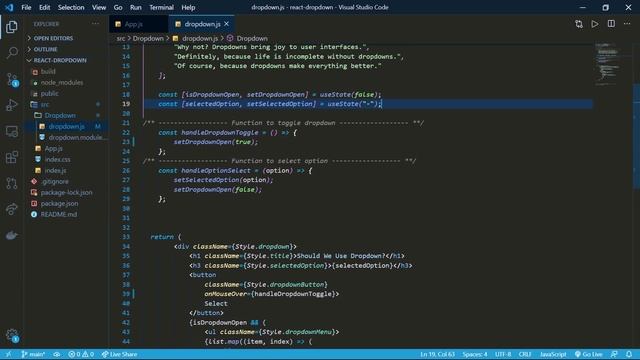Open package.json file

(59, 204)
